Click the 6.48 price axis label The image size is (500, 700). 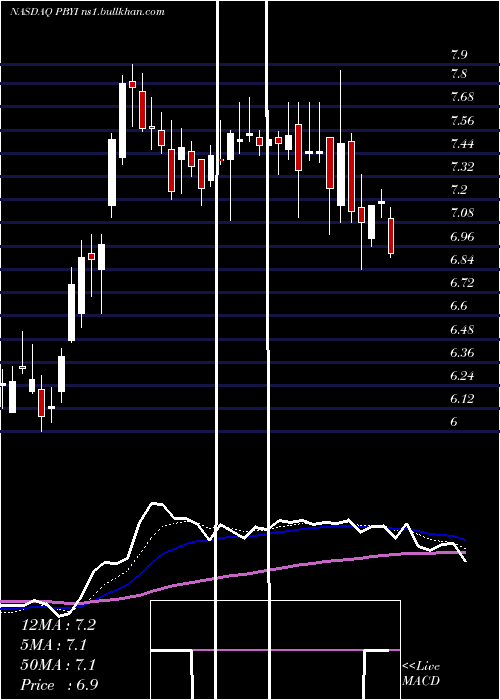coord(462,329)
